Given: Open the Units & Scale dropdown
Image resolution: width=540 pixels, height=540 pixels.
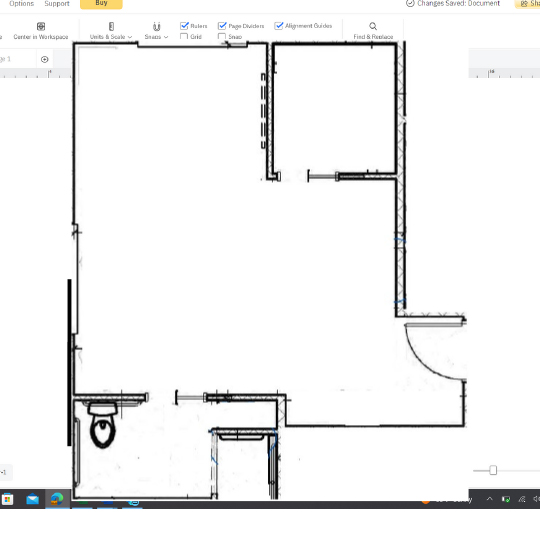Looking at the screenshot, I should 111,31.
